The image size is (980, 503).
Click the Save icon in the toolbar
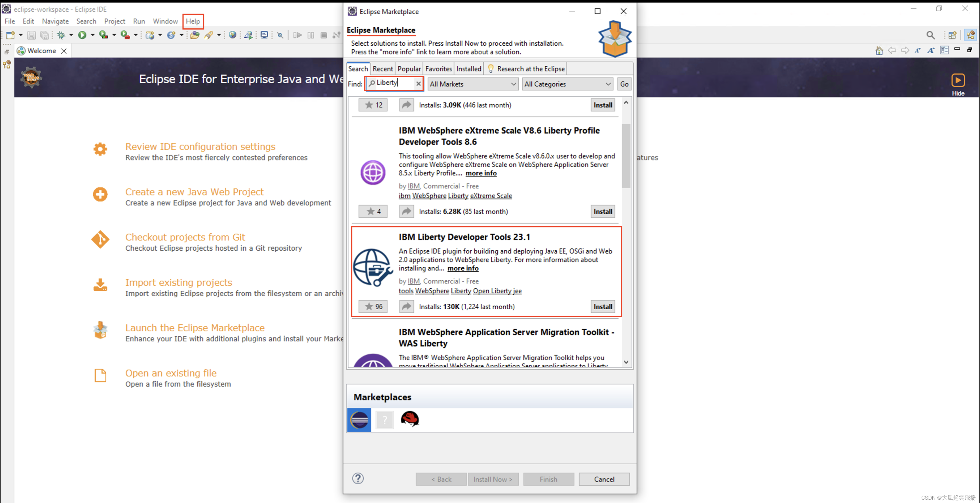tap(31, 35)
